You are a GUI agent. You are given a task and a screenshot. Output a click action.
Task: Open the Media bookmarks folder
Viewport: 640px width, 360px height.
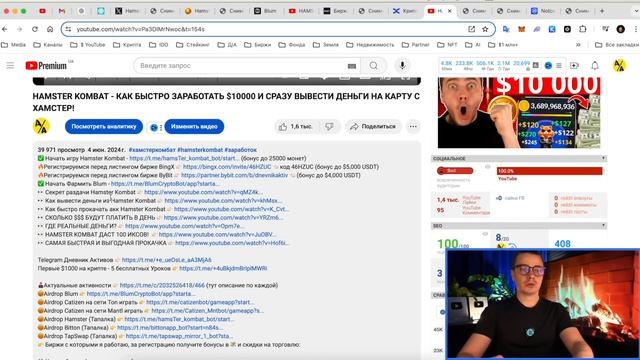pyautogui.click(x=13, y=44)
